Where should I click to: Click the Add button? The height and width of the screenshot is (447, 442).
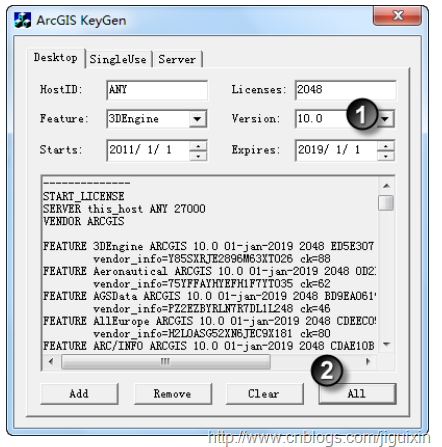79,394
